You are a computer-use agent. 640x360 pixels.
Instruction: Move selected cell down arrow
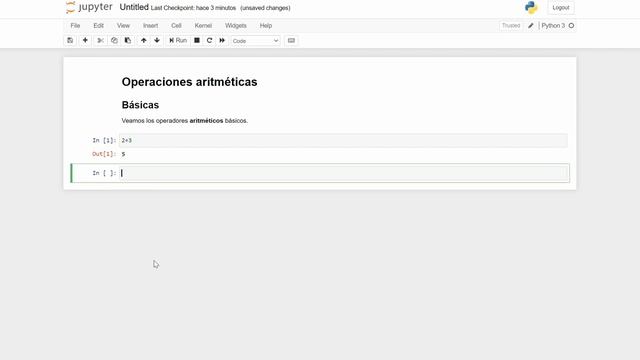(x=157, y=40)
